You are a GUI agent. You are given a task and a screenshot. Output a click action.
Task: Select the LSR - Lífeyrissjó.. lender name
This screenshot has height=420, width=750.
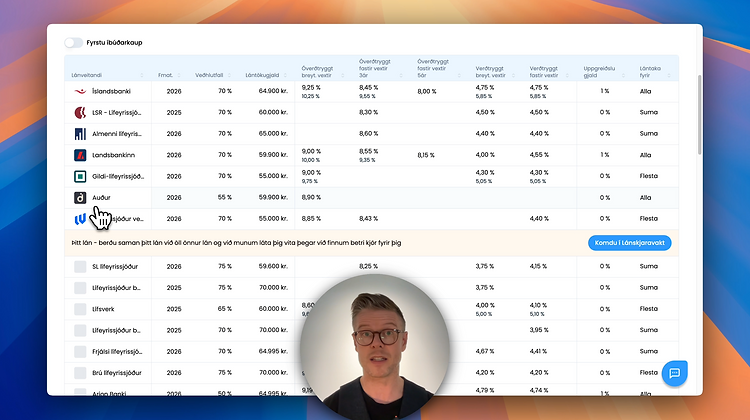[x=117, y=112]
